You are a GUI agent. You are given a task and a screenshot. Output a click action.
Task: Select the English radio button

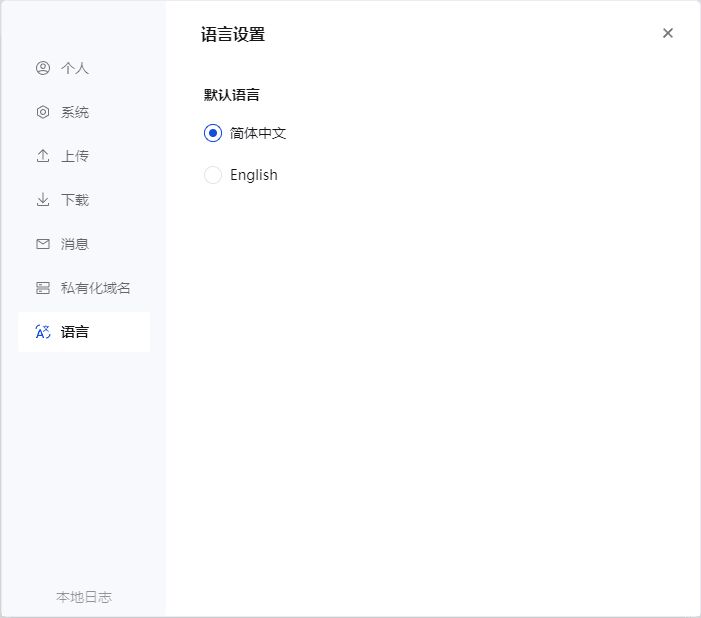pos(213,175)
